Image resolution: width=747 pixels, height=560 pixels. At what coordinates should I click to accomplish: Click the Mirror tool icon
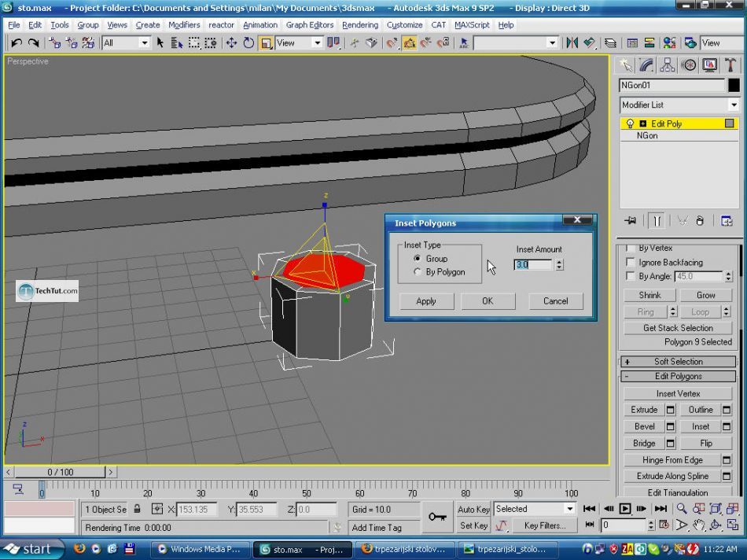(x=572, y=43)
